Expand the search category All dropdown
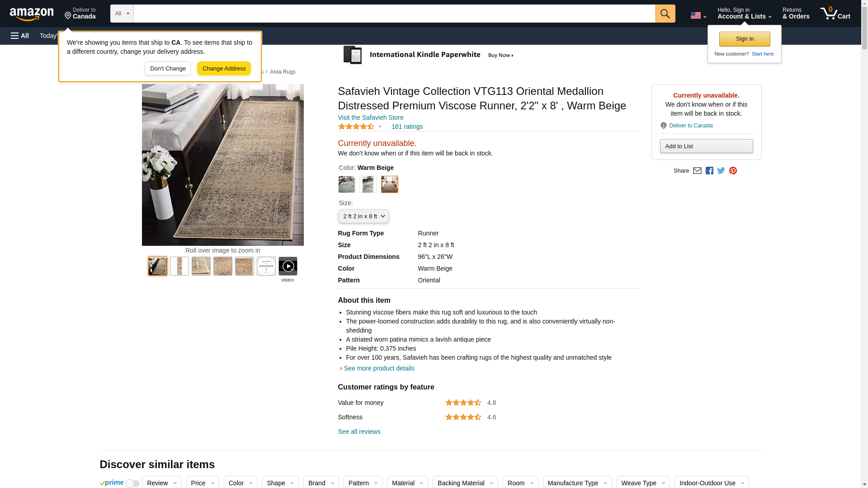868x488 pixels. pos(122,14)
